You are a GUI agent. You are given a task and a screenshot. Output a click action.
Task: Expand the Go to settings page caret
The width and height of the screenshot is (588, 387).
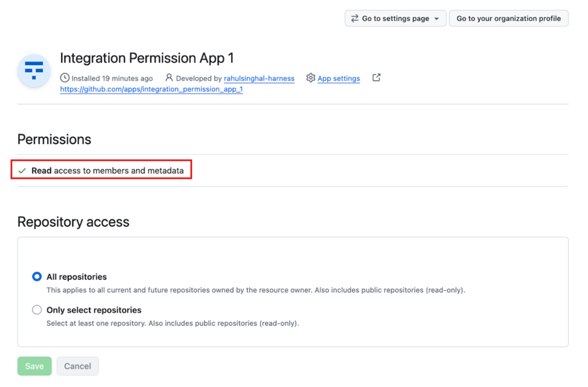(437, 19)
